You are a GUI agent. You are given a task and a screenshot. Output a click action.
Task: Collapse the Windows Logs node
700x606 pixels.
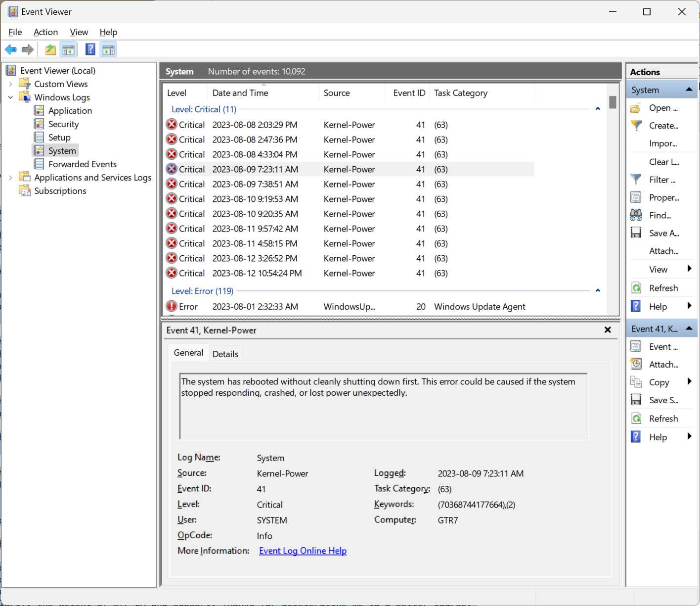coord(11,97)
